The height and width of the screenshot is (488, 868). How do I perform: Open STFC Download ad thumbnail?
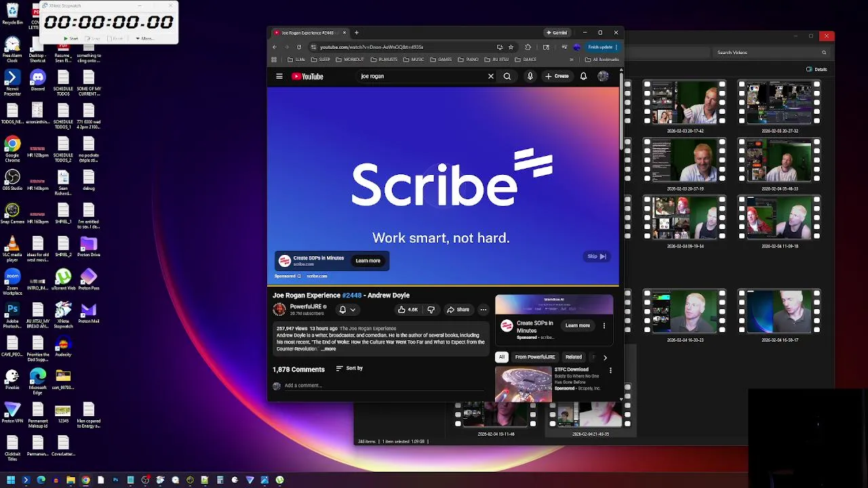point(523,384)
